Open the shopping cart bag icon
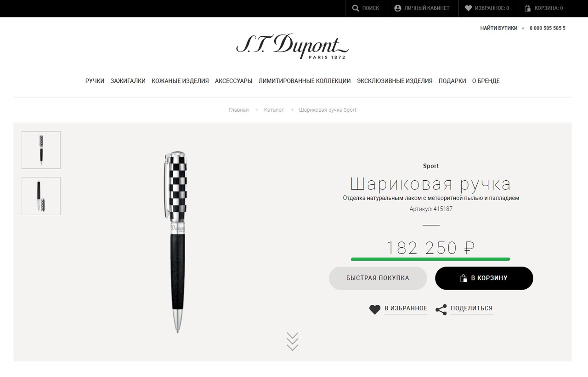This screenshot has width=588, height=377. coord(528,8)
